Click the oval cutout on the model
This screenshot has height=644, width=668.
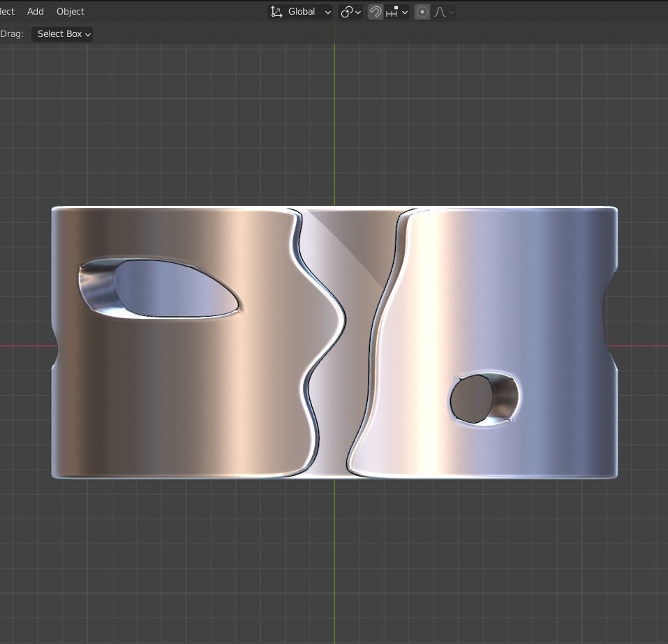159,288
